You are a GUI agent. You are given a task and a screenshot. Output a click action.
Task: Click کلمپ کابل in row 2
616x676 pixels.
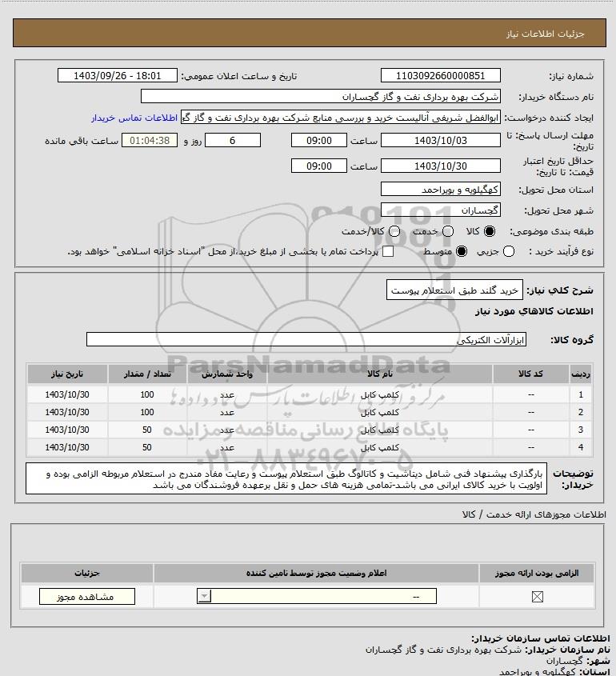point(380,412)
